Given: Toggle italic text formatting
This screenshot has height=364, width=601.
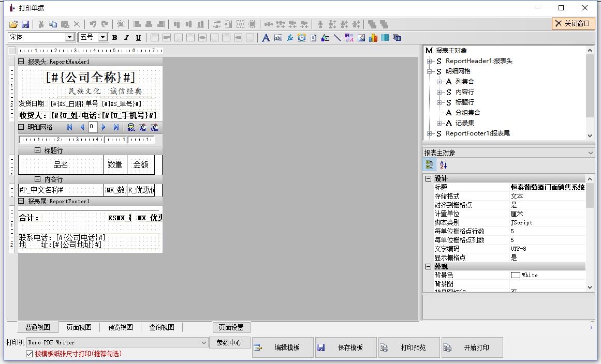Looking at the screenshot, I should 126,38.
